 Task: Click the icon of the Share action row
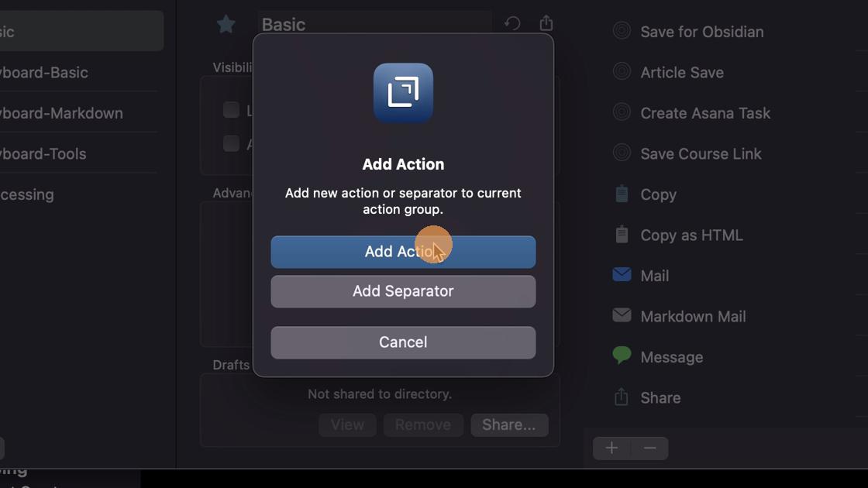(x=621, y=397)
